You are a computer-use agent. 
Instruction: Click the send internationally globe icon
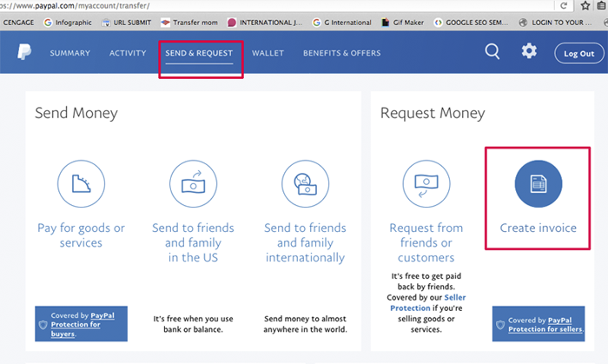(x=305, y=184)
